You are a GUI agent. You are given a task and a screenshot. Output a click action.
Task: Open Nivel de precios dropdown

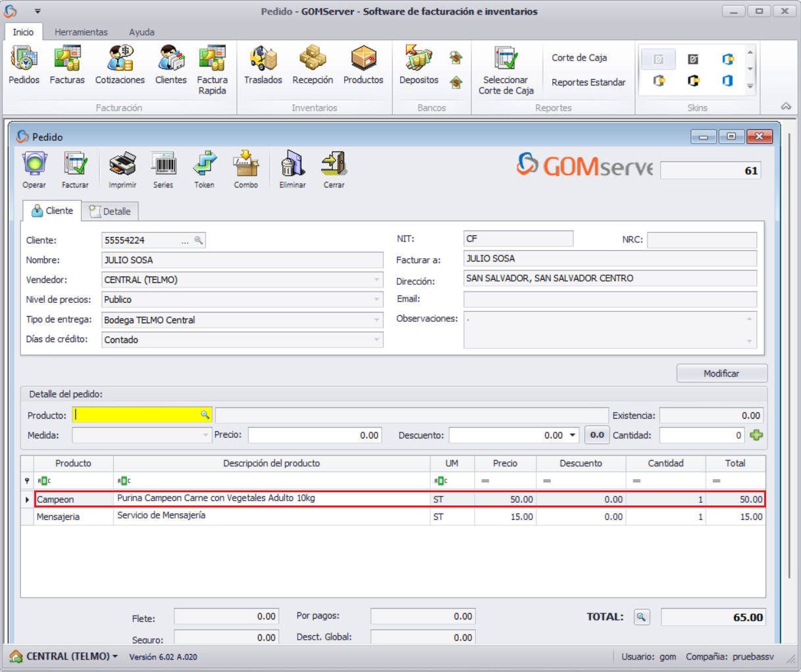coord(376,299)
